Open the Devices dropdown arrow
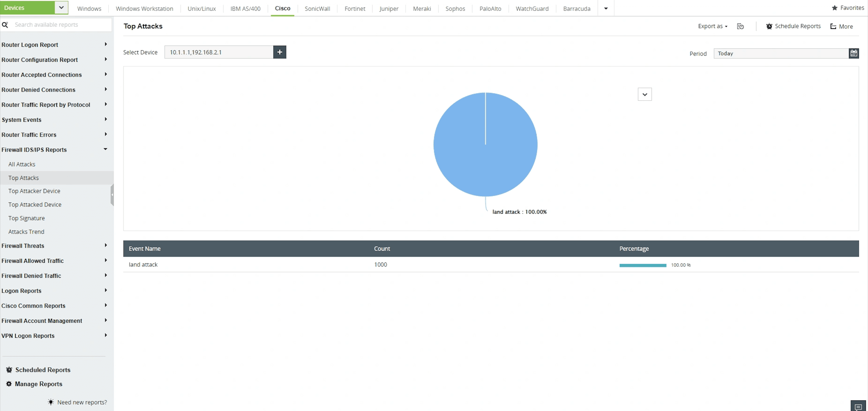868x411 pixels. pyautogui.click(x=61, y=8)
